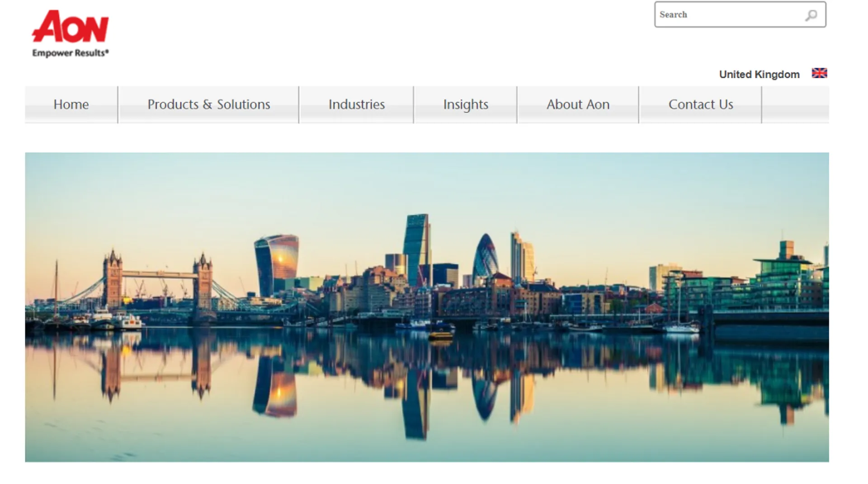Image resolution: width=868 pixels, height=484 pixels.
Task: Open the Products & Solutions menu
Action: click(208, 104)
